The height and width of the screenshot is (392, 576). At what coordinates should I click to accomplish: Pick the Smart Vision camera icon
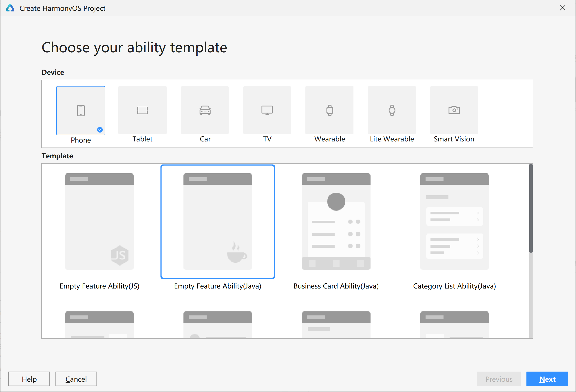point(454,110)
